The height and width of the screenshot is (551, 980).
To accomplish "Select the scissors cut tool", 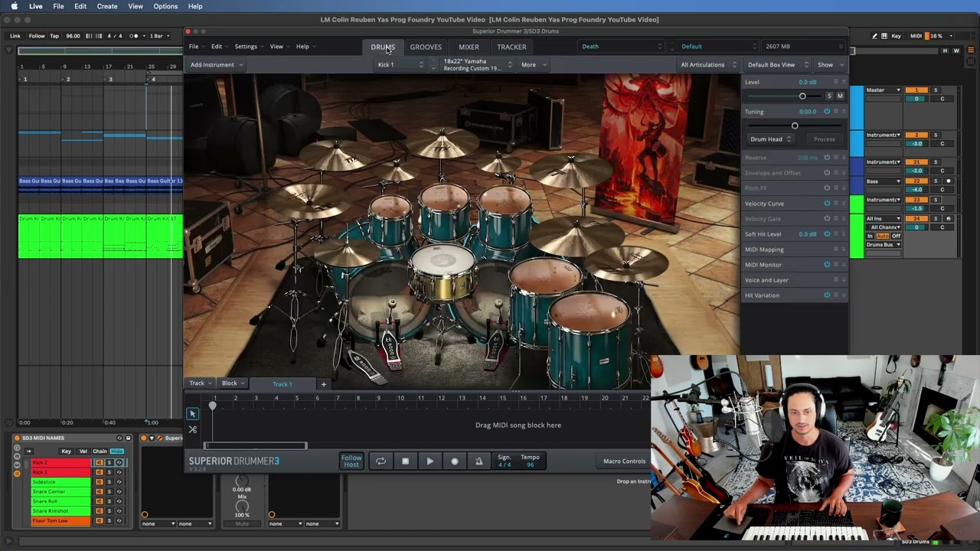I will [x=192, y=430].
